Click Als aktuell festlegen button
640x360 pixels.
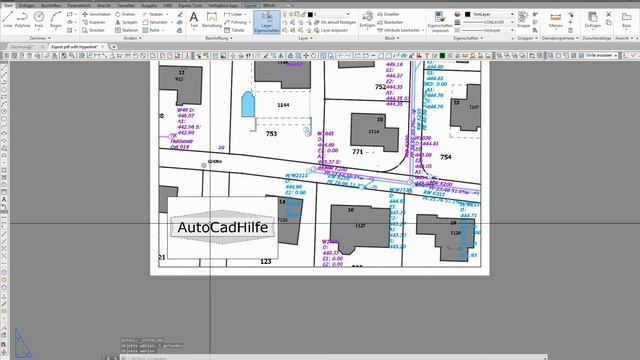[335, 22]
